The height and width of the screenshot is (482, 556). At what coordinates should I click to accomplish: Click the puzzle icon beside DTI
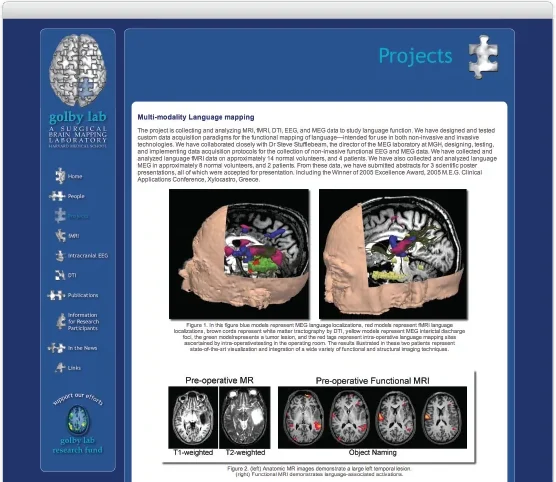60,275
